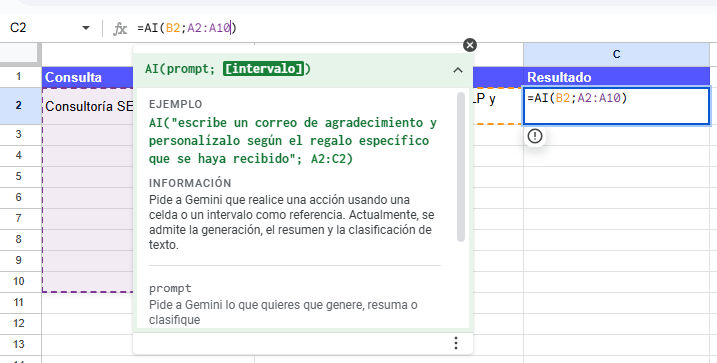Click the prompt argument label
Viewport: 717px width, 363px height.
pyautogui.click(x=170, y=289)
